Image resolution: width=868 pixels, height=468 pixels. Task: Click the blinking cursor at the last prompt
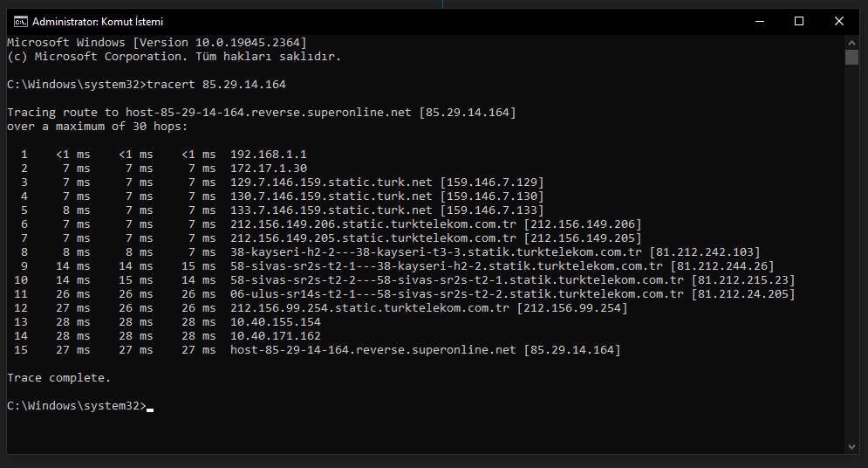(150, 409)
